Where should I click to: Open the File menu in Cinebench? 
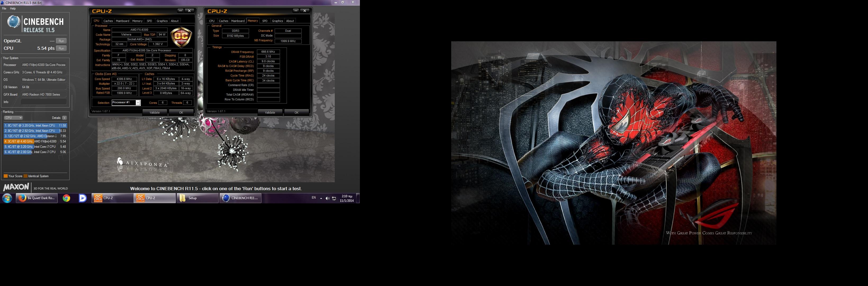click(x=4, y=8)
